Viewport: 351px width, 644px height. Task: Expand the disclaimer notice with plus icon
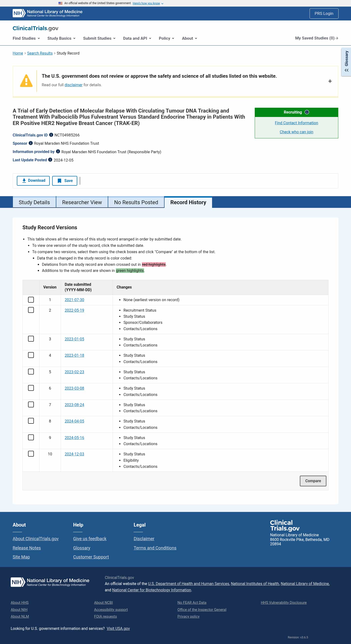(x=330, y=81)
